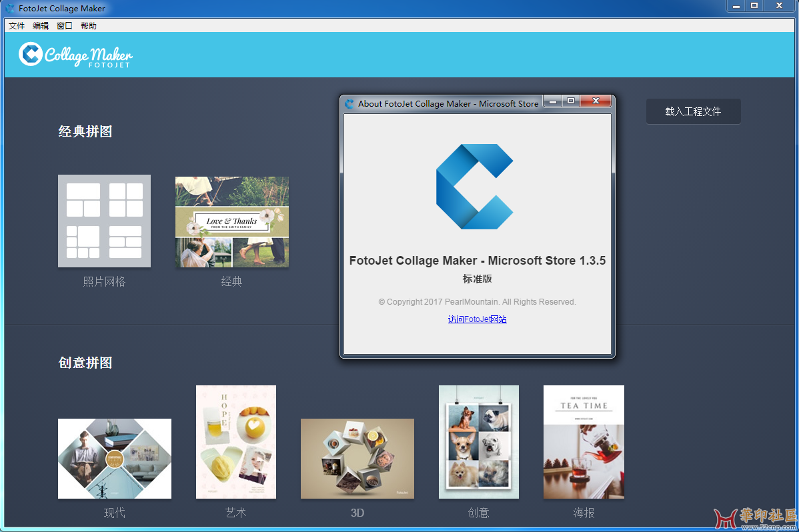This screenshot has width=799, height=532.
Task: Click the large blue C logo in About dialog
Action: (474, 187)
